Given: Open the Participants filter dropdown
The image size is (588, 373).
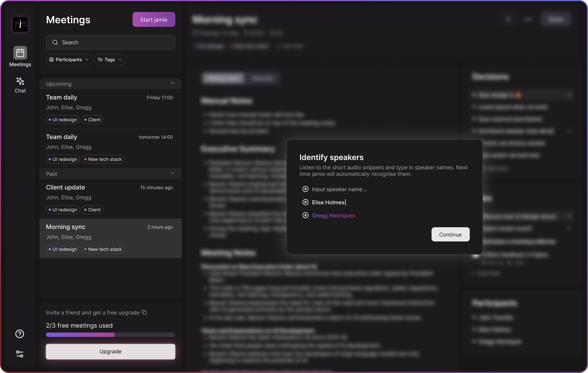Looking at the screenshot, I should pos(69,60).
